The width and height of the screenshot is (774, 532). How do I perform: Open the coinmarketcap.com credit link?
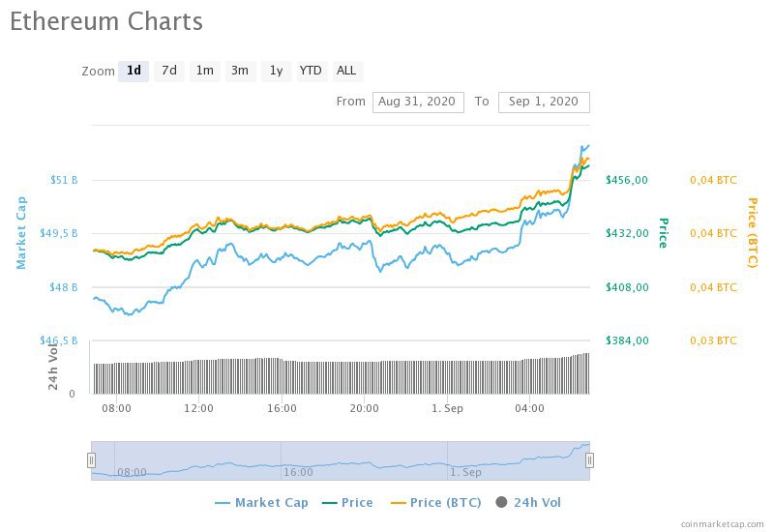(722, 523)
